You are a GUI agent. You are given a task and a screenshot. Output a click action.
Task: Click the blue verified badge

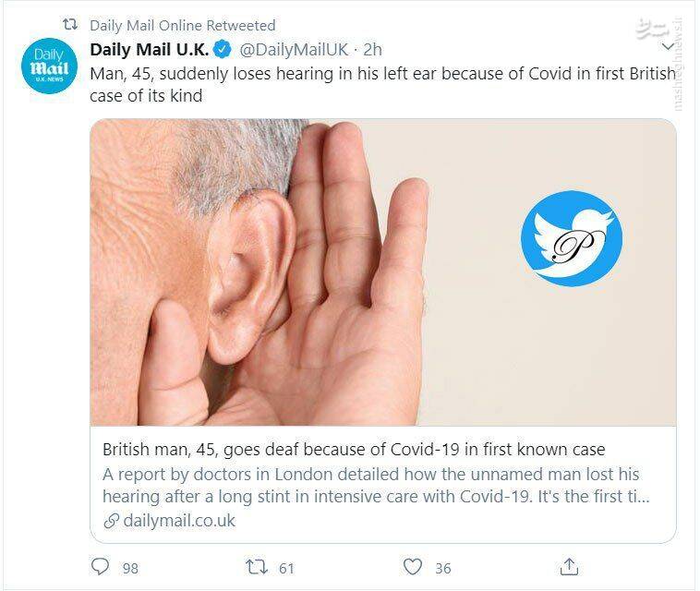click(x=223, y=49)
